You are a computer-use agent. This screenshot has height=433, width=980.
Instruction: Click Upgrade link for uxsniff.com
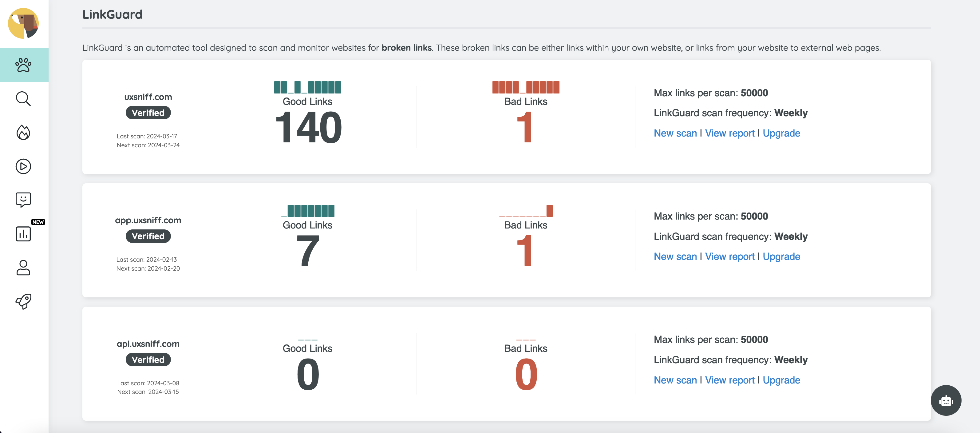781,133
